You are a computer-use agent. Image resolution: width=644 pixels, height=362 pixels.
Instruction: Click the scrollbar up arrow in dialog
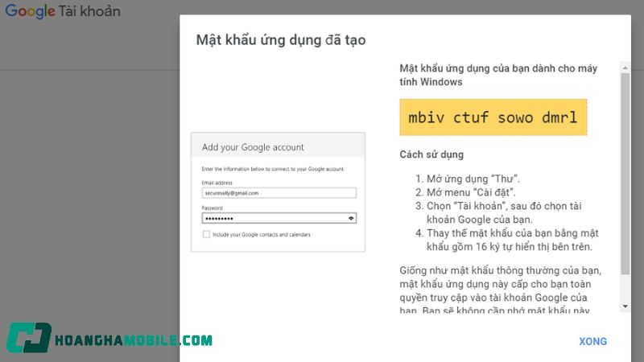pyautogui.click(x=625, y=68)
